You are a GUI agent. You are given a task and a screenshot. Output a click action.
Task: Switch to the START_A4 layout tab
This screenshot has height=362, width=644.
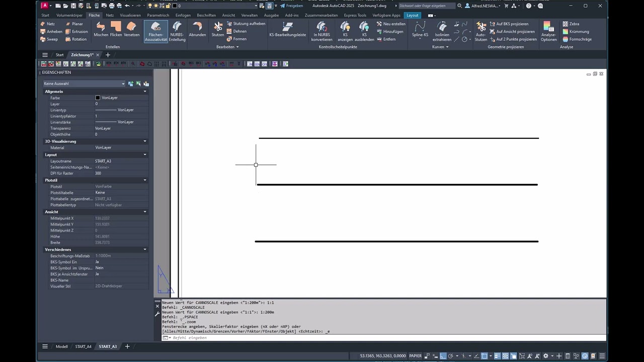[x=84, y=346]
